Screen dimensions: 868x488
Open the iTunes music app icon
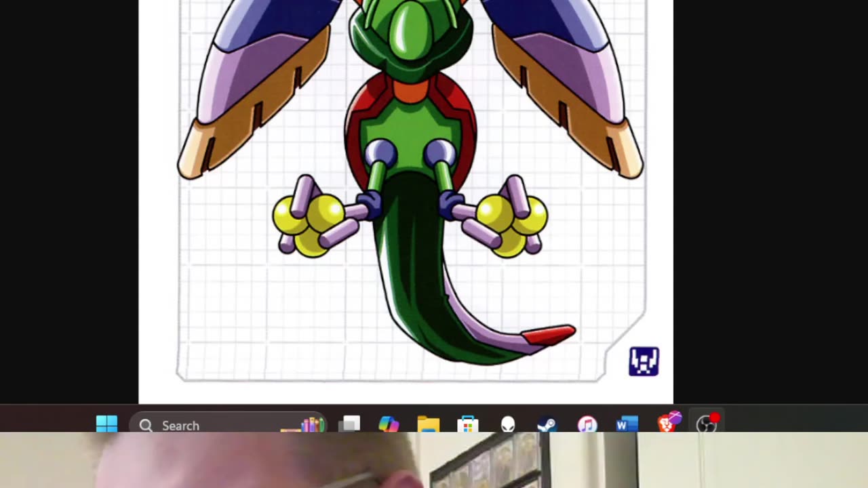[587, 424]
